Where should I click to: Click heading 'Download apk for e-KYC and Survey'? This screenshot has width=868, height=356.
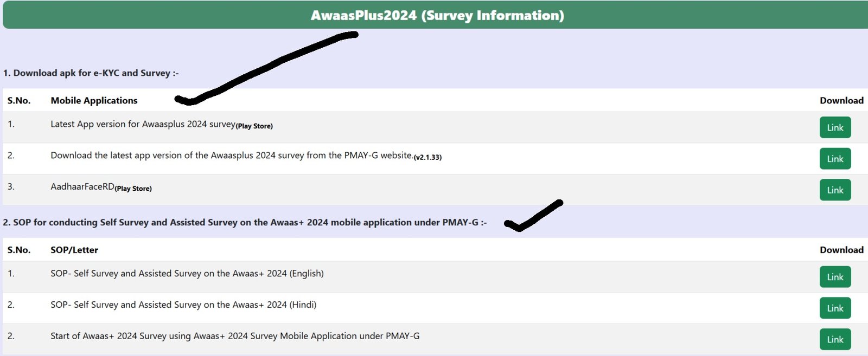point(92,73)
